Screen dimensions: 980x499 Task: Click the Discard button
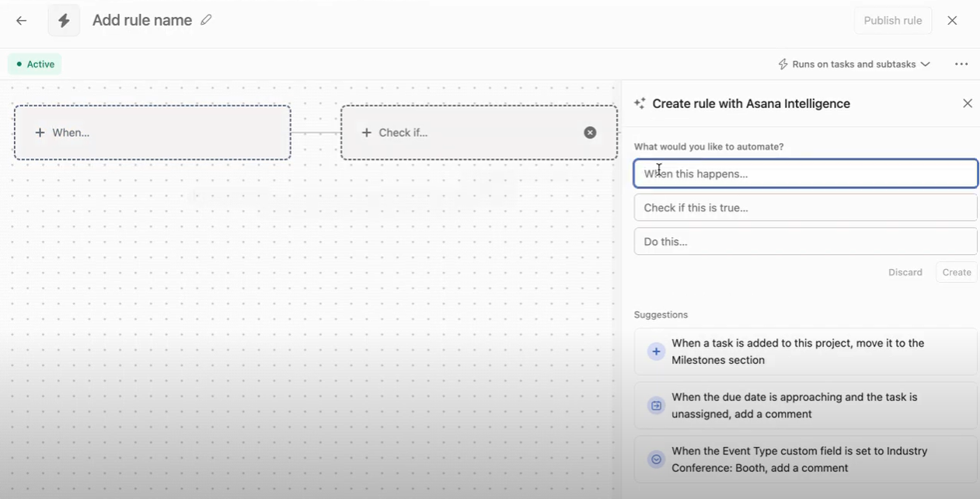point(905,272)
